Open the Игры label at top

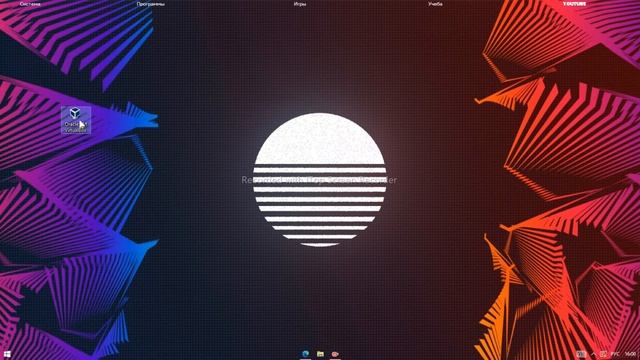tap(300, 4)
